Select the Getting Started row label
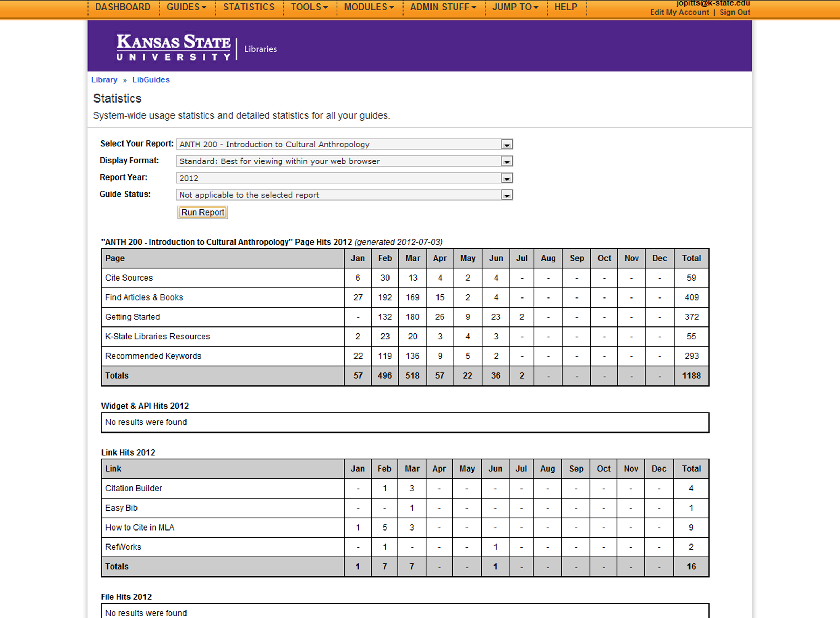 coord(132,317)
